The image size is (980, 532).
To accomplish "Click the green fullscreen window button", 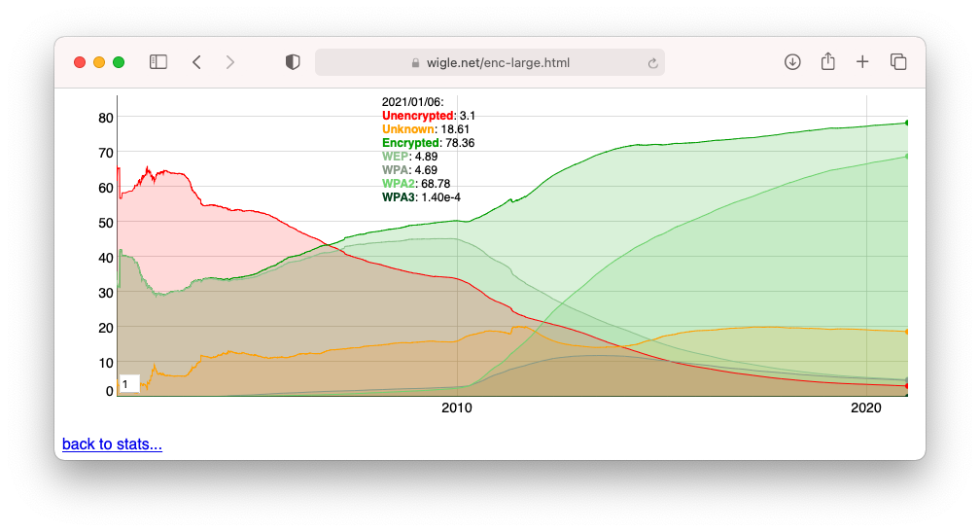I will click(x=119, y=62).
